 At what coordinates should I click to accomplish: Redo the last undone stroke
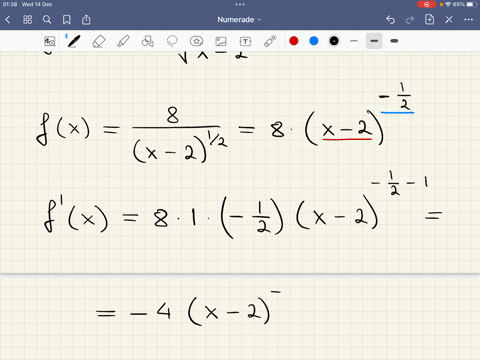coord(410,20)
